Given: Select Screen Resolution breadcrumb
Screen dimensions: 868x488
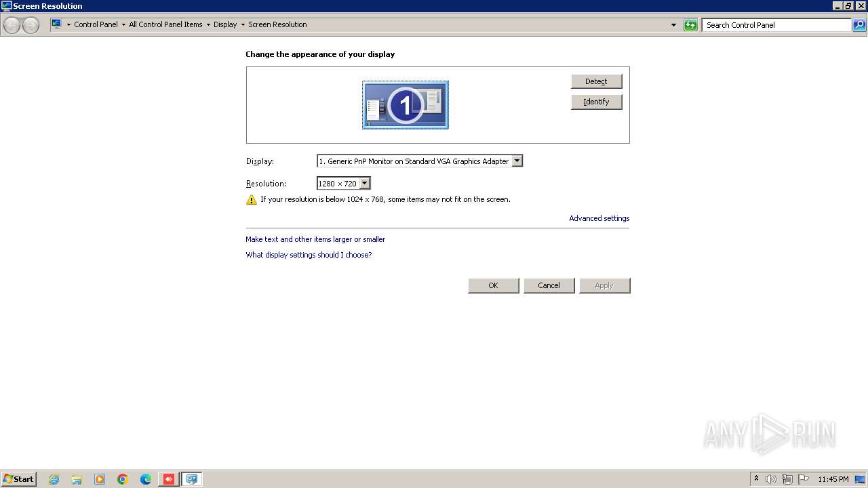Looking at the screenshot, I should point(277,24).
